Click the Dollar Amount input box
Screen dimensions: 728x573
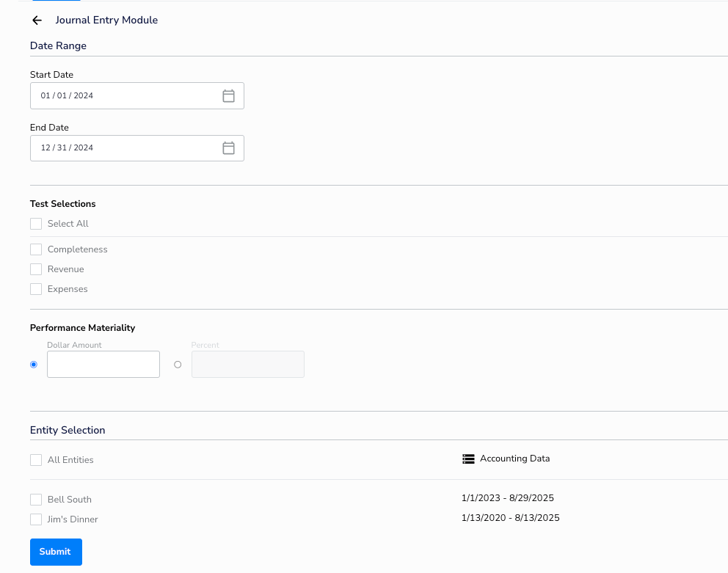point(103,364)
